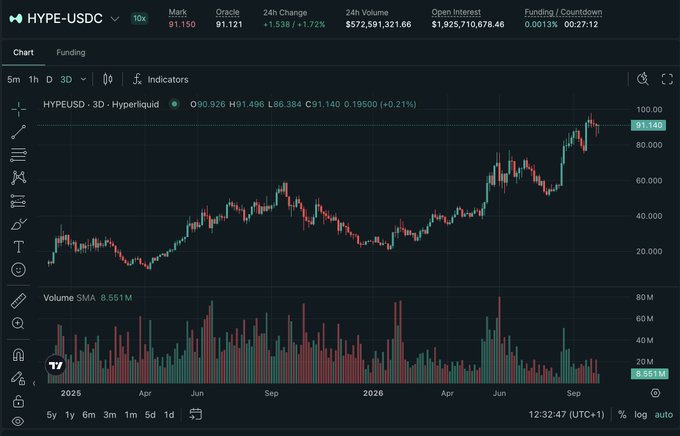Click the quick search icon
Image resolution: width=680 pixels, height=436 pixels.
click(x=643, y=79)
